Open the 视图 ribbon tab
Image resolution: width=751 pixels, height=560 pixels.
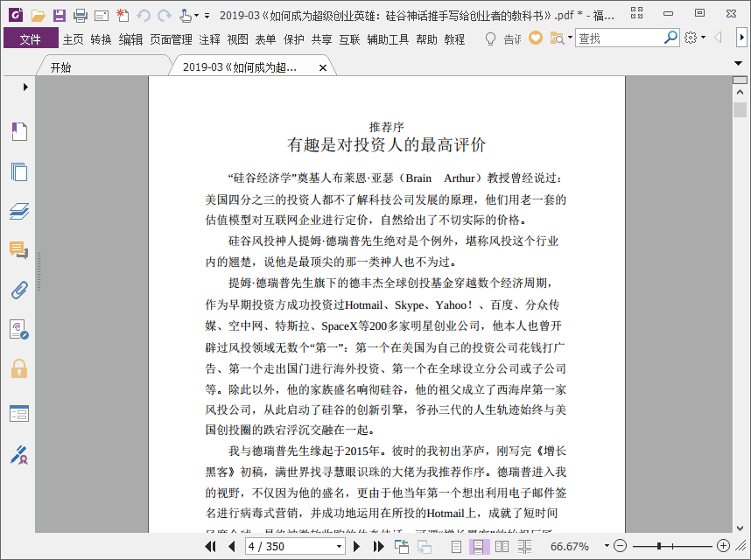coord(237,39)
